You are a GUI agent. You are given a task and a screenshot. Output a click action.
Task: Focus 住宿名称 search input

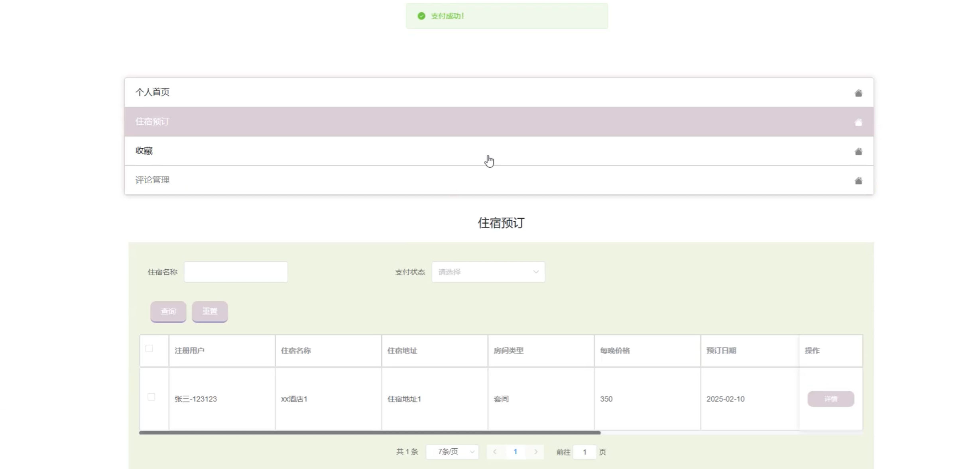pos(236,272)
